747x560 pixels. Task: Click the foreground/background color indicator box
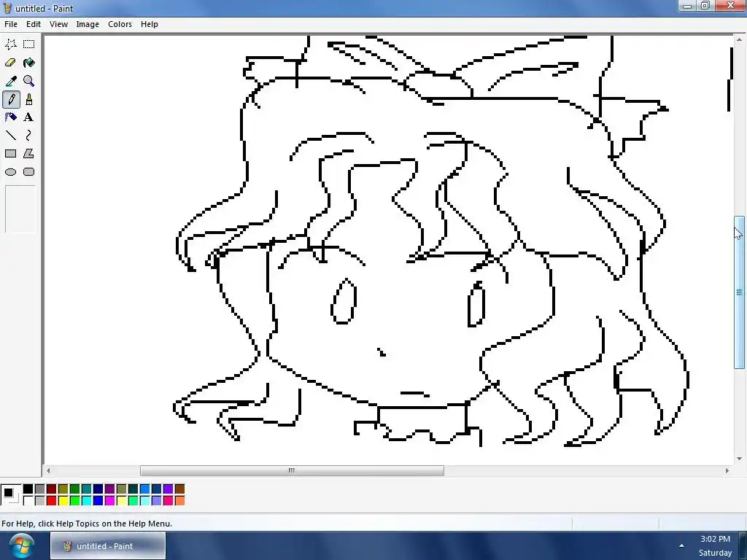10,495
